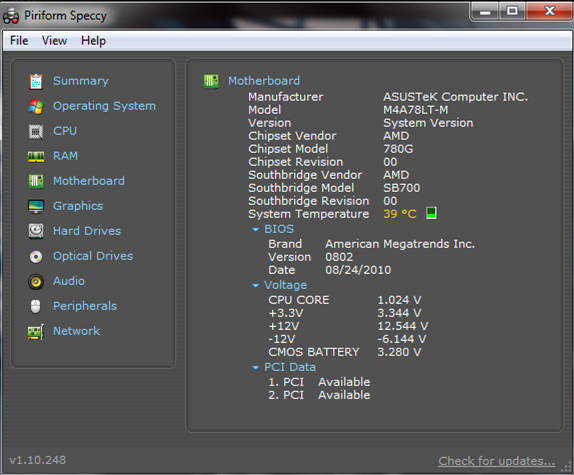Select +12V reading 12.544 V
574x475 pixels.
point(403,326)
